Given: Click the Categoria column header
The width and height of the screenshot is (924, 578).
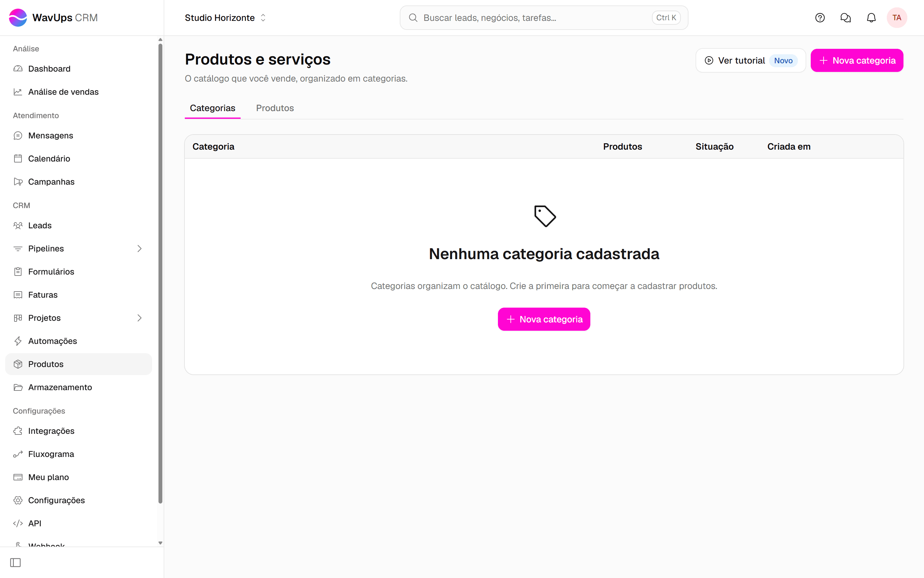Looking at the screenshot, I should click(x=213, y=147).
